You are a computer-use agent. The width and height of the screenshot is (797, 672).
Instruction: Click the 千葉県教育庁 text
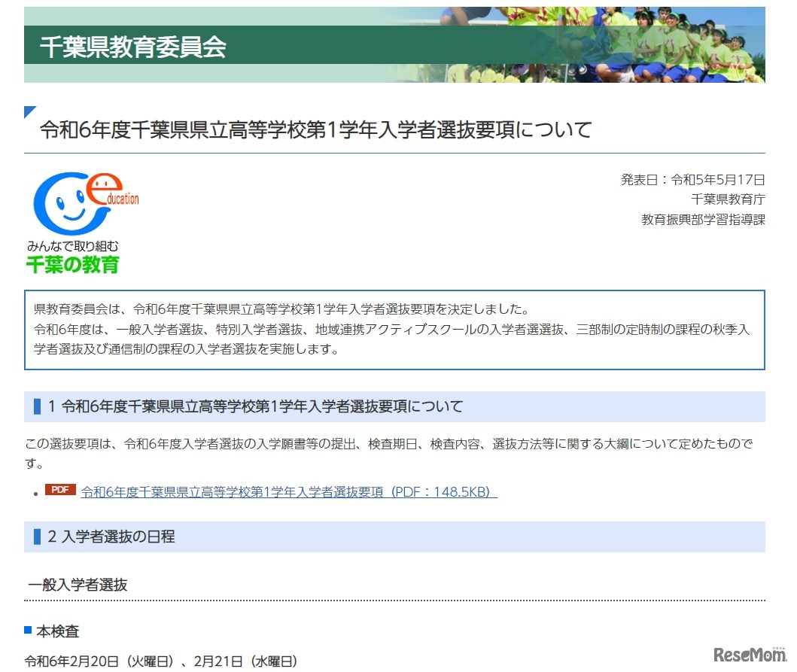(x=728, y=199)
